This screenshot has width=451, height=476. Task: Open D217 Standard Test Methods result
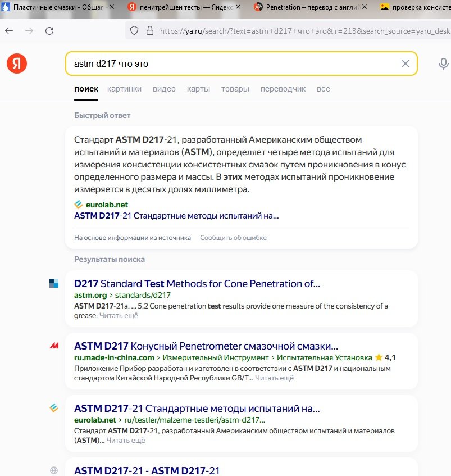197,284
